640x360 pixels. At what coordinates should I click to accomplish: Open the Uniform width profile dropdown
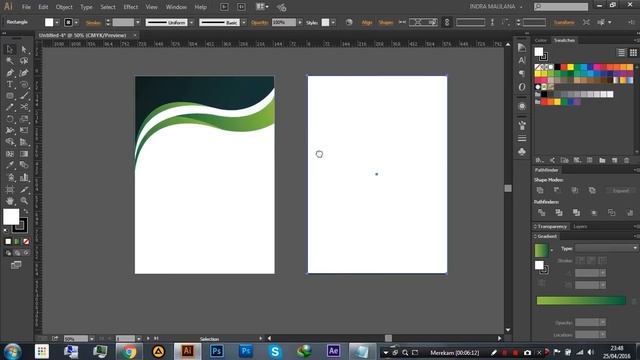pos(191,22)
